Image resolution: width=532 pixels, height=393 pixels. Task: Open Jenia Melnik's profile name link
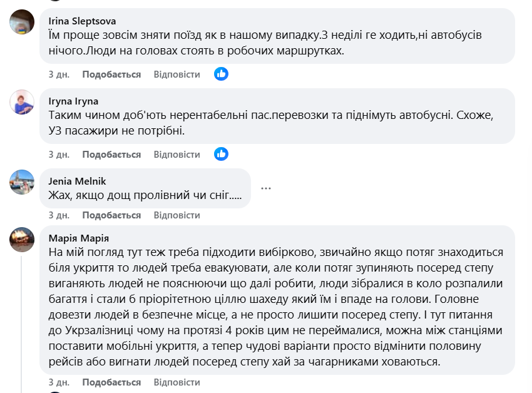77,181
